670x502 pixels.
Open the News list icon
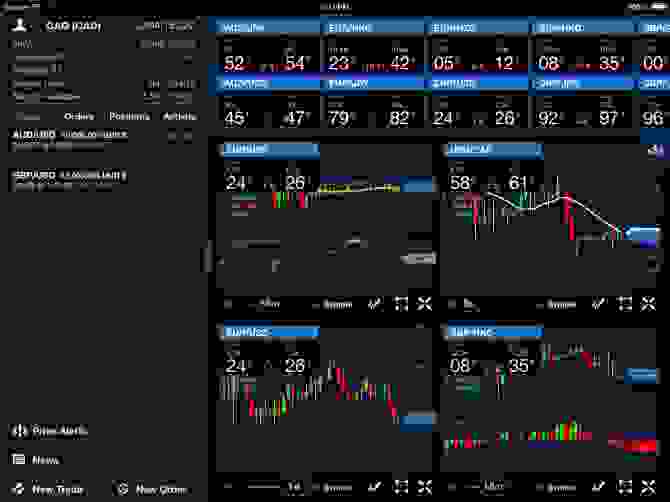coord(18,460)
